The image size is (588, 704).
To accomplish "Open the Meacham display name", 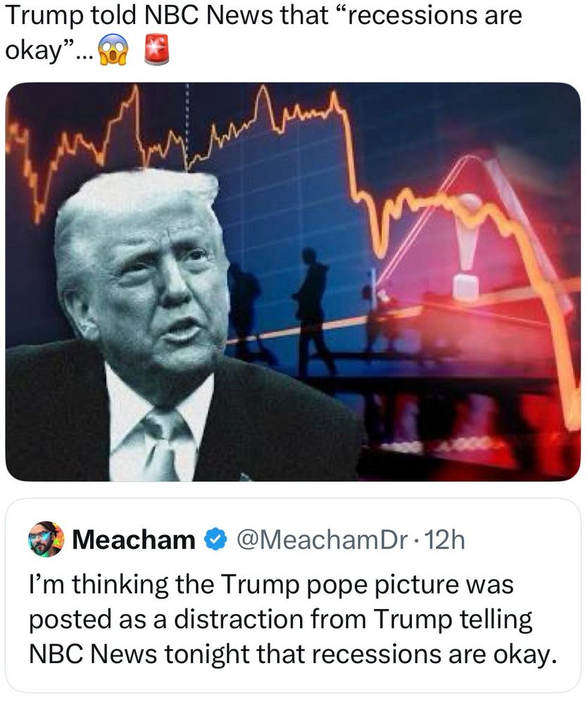I will coord(134,540).
